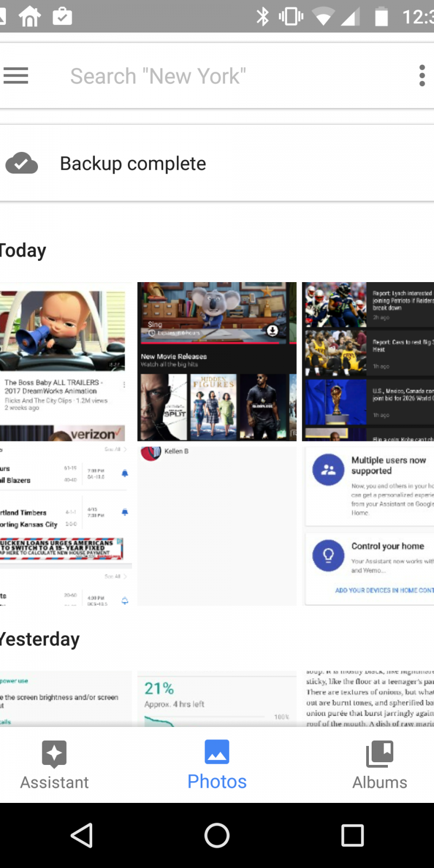Open the hamburger navigation menu
Viewport: 434px width, 868px height.
click(x=16, y=76)
